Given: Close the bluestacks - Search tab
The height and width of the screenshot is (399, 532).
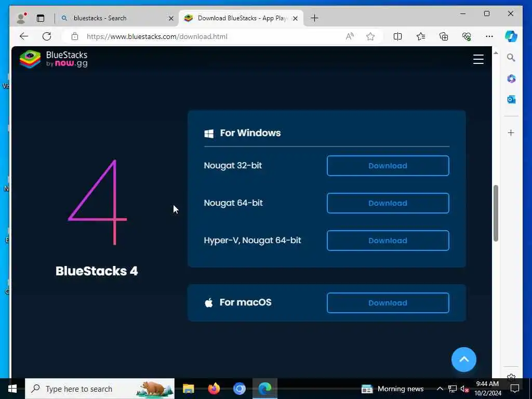Looking at the screenshot, I should point(171,18).
